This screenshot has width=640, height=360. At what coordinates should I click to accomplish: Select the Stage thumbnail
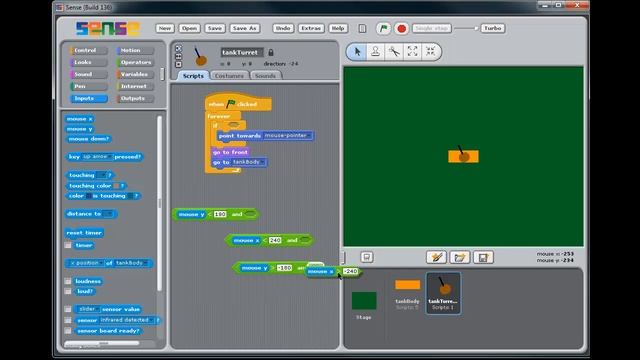point(364,301)
